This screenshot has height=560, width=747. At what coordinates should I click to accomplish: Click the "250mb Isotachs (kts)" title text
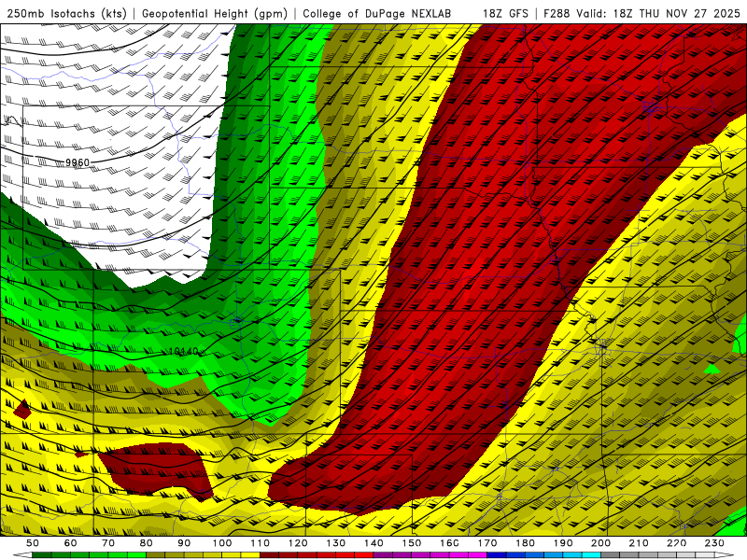(x=67, y=13)
